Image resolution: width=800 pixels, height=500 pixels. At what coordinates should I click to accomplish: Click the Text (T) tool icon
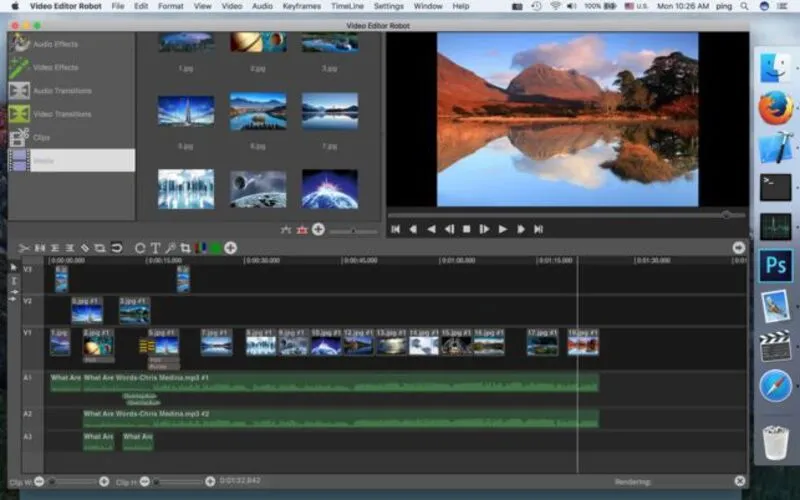click(155, 247)
